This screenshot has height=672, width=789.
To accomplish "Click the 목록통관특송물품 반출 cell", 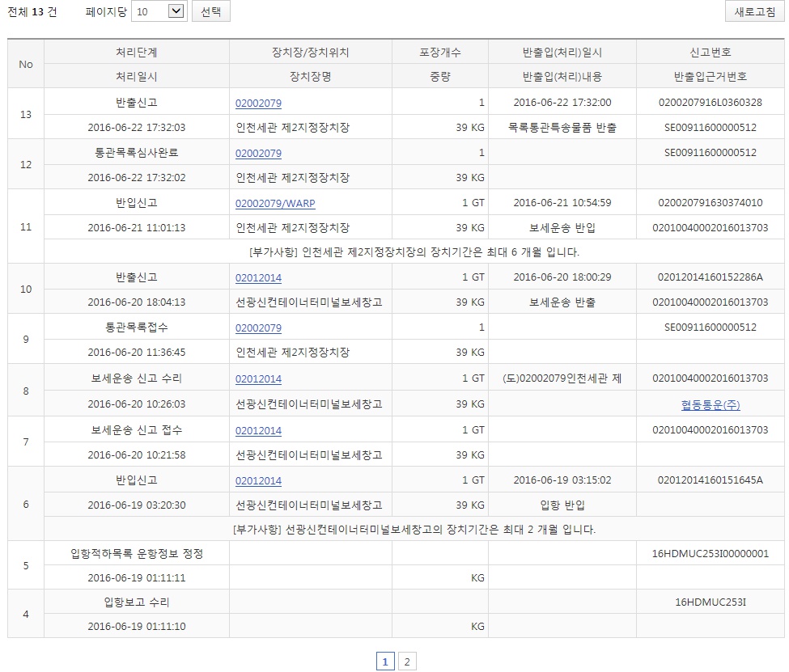I will click(x=562, y=128).
